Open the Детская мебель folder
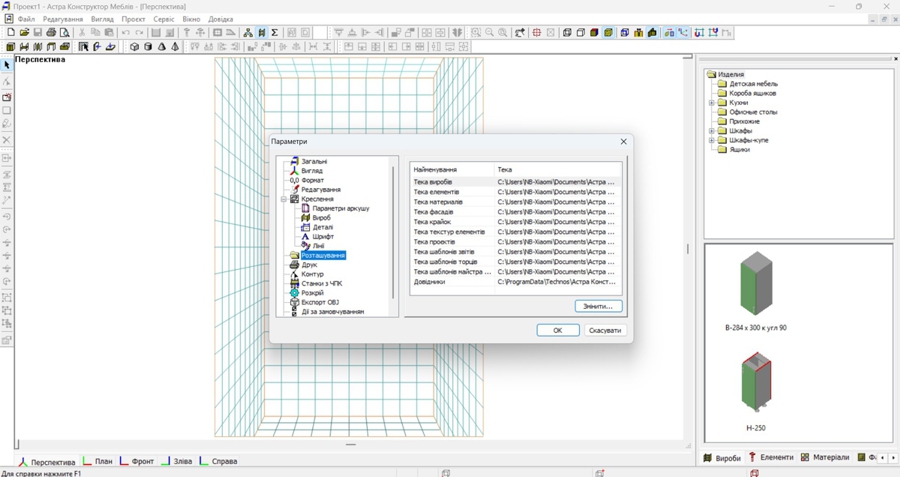The height and width of the screenshot is (477, 900). (x=753, y=84)
